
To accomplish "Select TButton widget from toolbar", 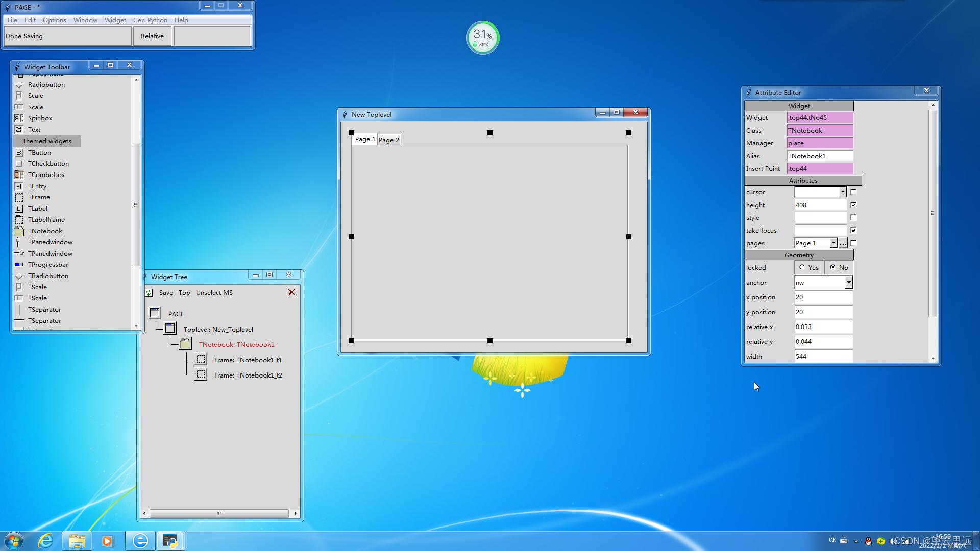I will tap(38, 152).
